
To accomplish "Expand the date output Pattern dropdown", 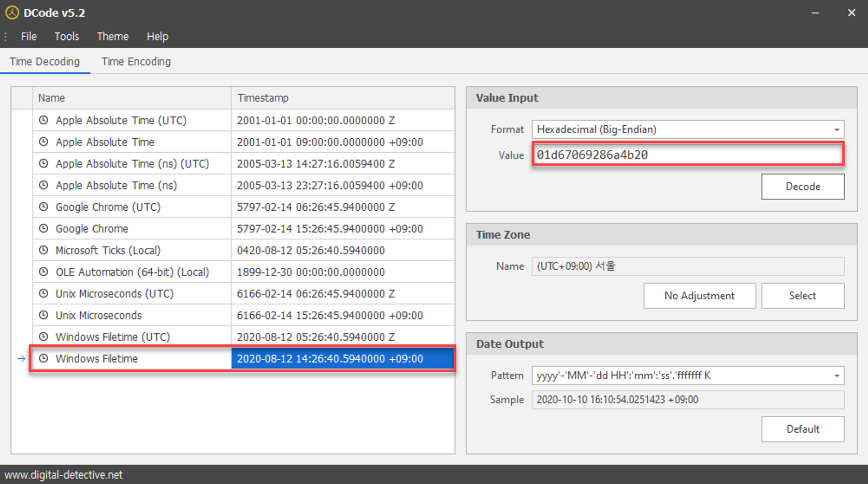I will [x=836, y=376].
